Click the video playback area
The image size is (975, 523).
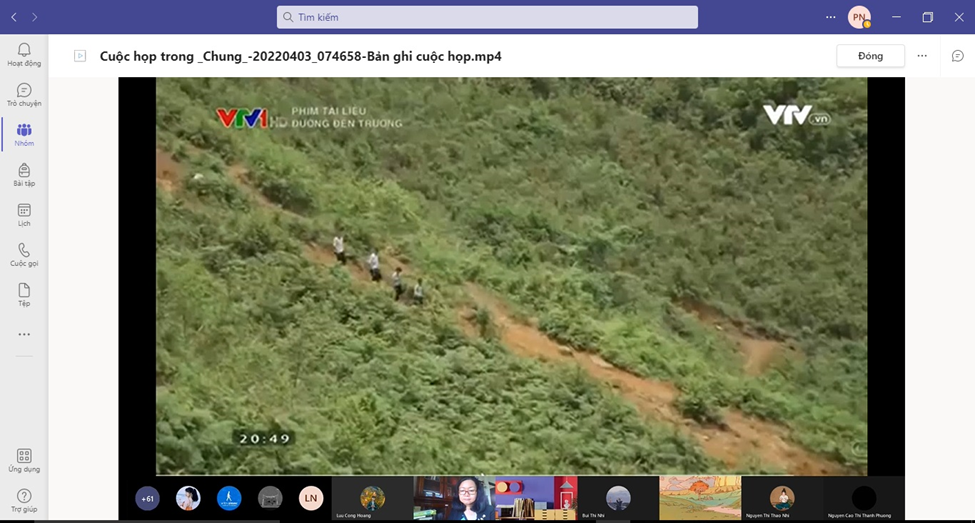pyautogui.click(x=511, y=276)
